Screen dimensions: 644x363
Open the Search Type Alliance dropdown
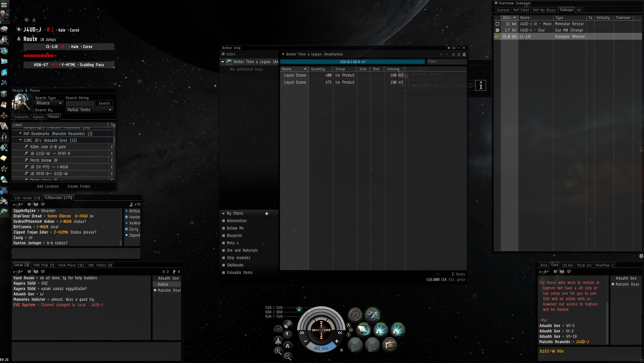point(49,103)
